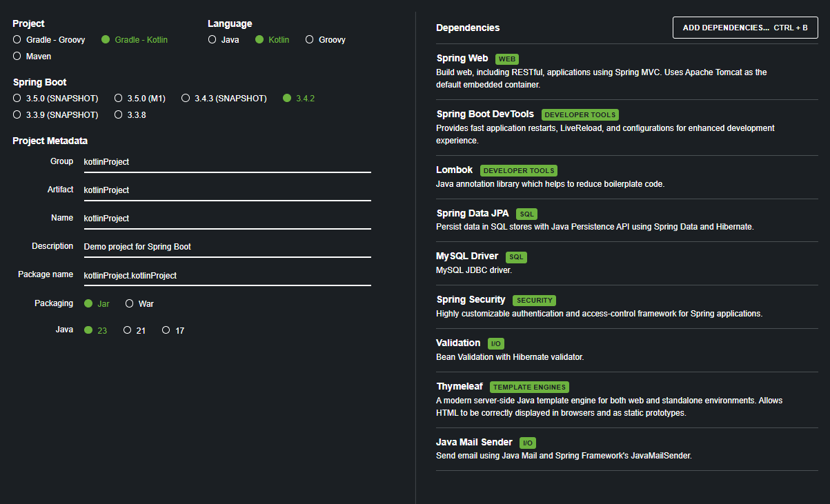Click into the Artifact text field
This screenshot has height=504, width=830.
point(226,191)
